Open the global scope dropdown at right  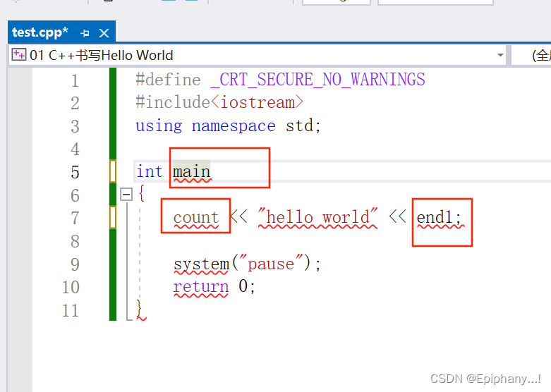click(x=531, y=55)
